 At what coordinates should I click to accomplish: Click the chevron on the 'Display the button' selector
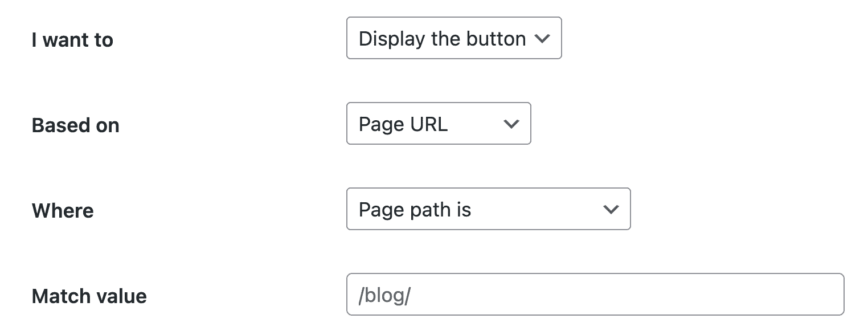543,38
